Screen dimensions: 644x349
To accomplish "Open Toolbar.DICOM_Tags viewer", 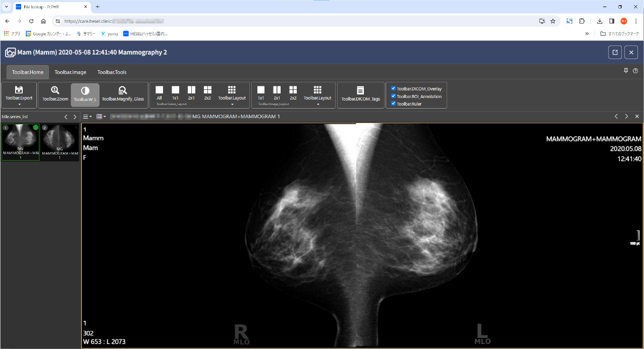I will (x=360, y=94).
